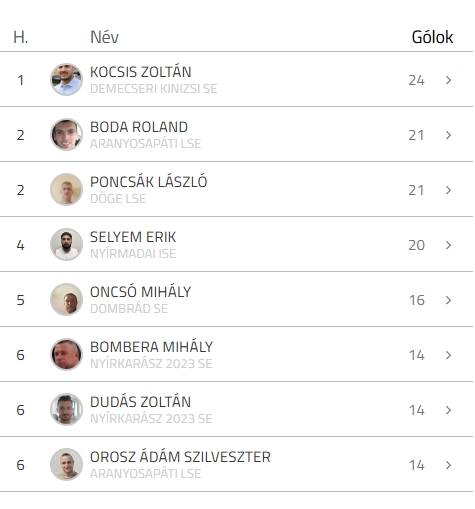
Task: Click the NYÍRMADAI ISE team name
Action: 133,254
